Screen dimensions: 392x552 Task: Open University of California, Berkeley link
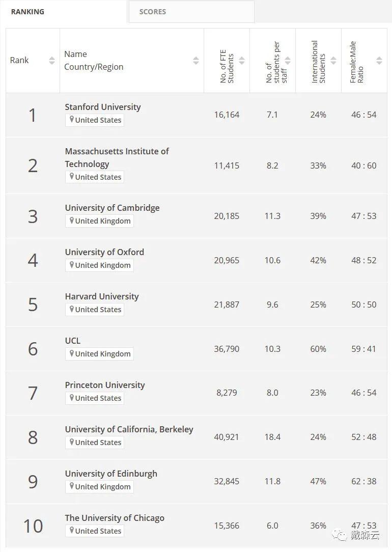click(x=129, y=429)
